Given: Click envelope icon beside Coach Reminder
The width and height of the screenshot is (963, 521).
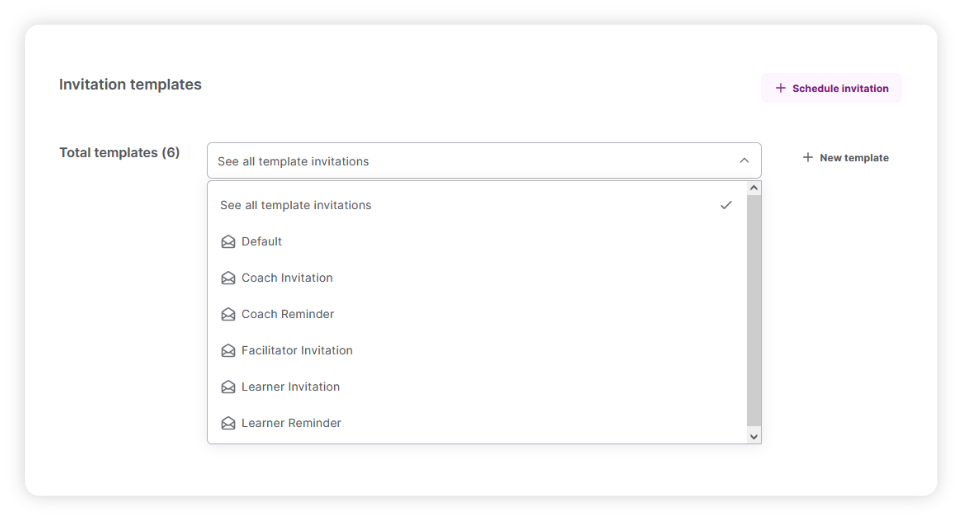Looking at the screenshot, I should click(228, 314).
